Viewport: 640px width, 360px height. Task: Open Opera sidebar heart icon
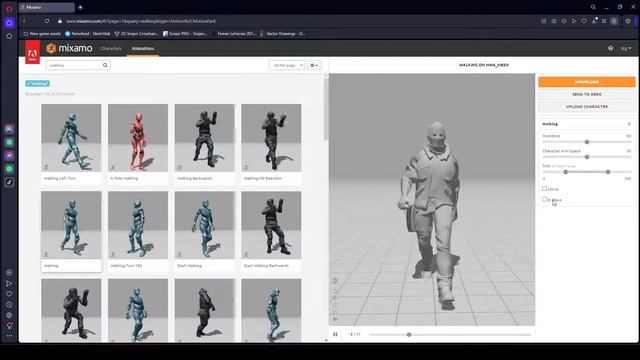point(9,294)
